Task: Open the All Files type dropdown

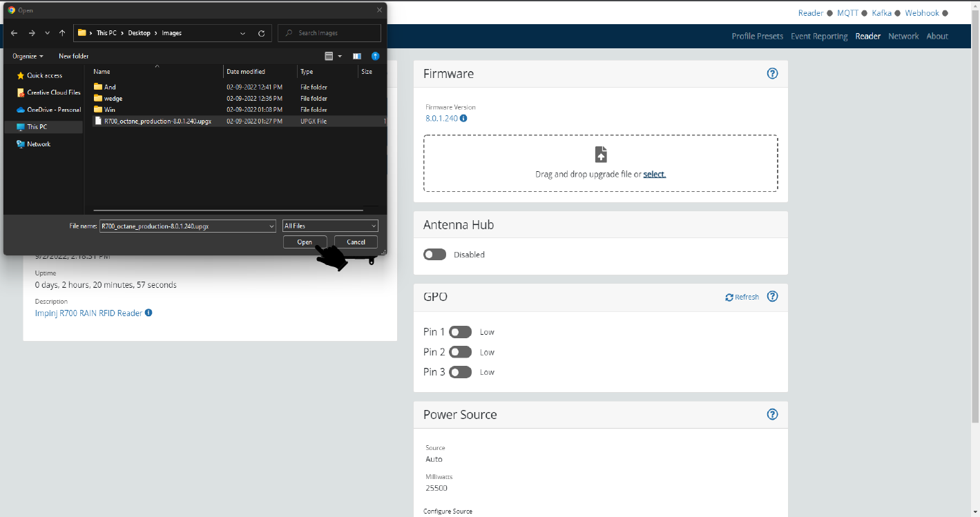Action: pyautogui.click(x=330, y=226)
